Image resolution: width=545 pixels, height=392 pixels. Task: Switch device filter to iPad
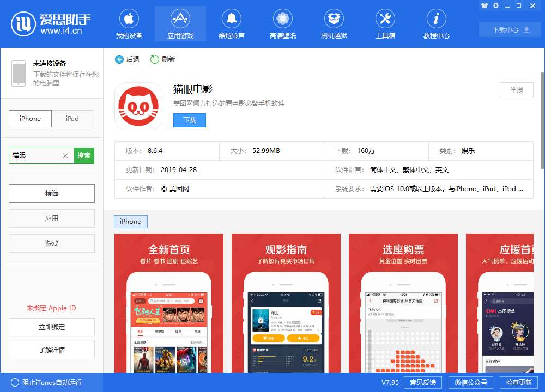pos(72,118)
